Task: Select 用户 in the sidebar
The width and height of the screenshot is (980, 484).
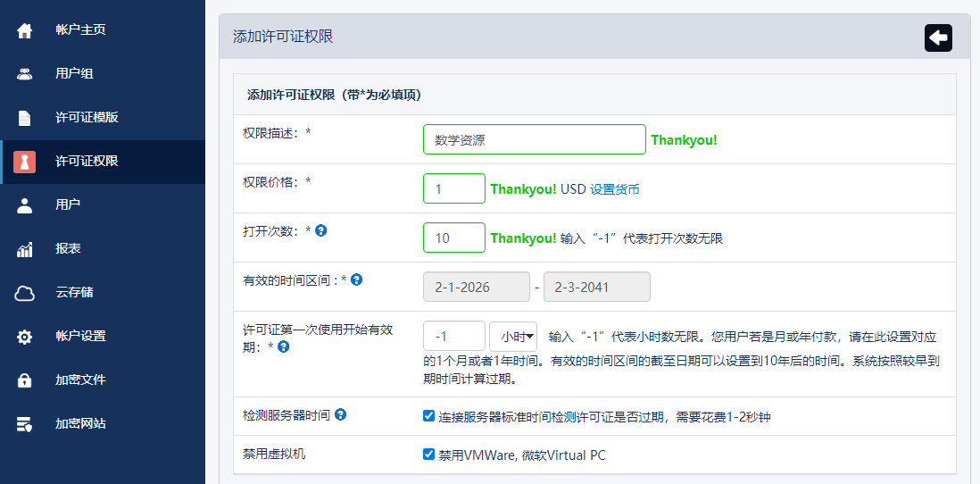Action: click(68, 205)
